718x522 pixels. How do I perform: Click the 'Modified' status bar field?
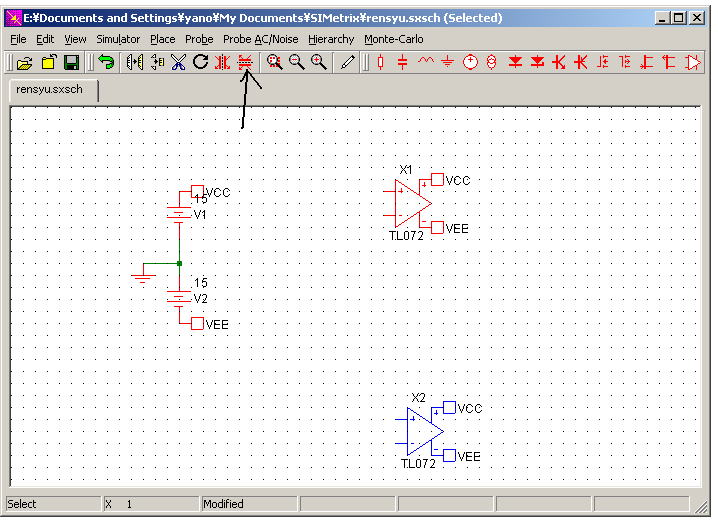[249, 504]
